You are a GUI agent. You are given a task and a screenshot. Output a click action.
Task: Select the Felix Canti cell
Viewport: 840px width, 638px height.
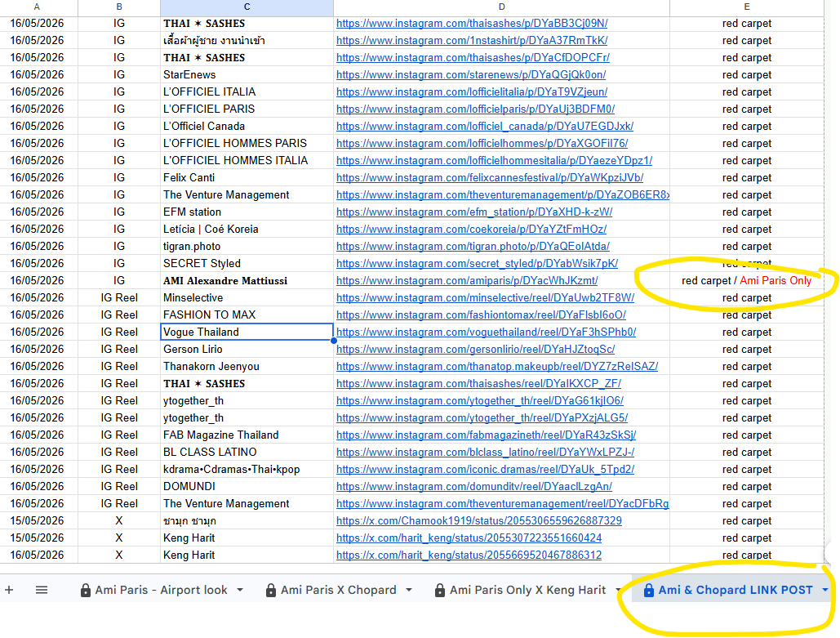pyautogui.click(x=247, y=177)
